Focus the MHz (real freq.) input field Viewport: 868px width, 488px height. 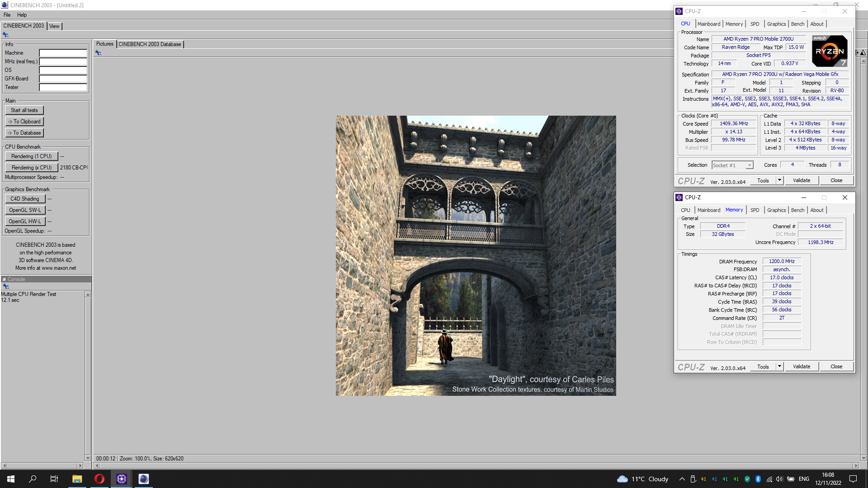click(63, 61)
